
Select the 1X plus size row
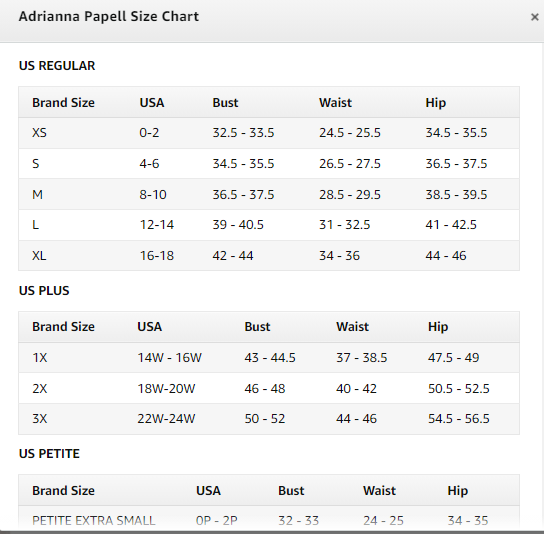[x=269, y=358]
